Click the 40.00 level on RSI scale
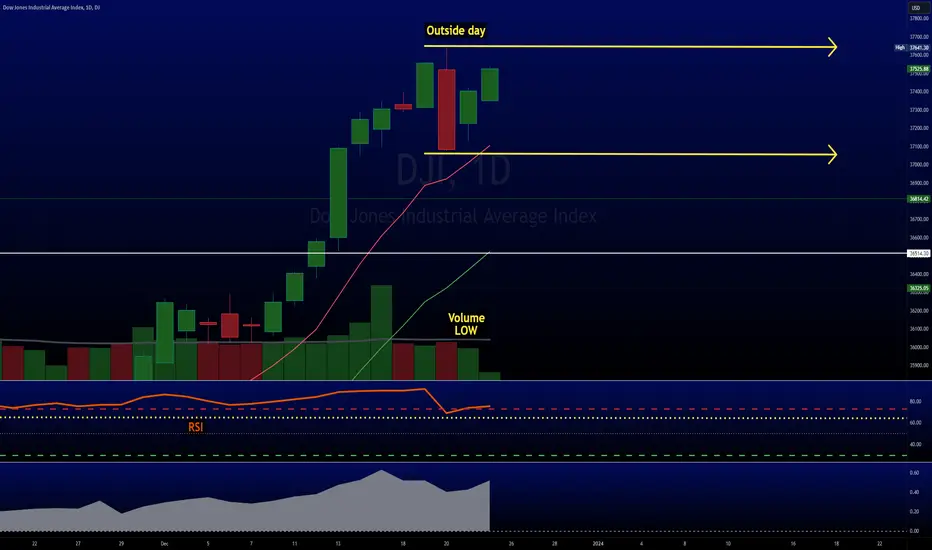932x550 pixels. (915, 444)
